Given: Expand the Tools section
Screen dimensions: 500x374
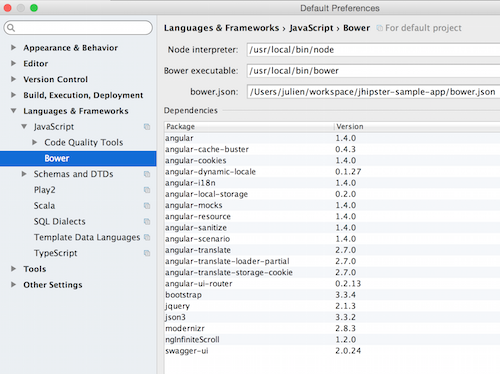Looking at the screenshot, I should click(13, 269).
